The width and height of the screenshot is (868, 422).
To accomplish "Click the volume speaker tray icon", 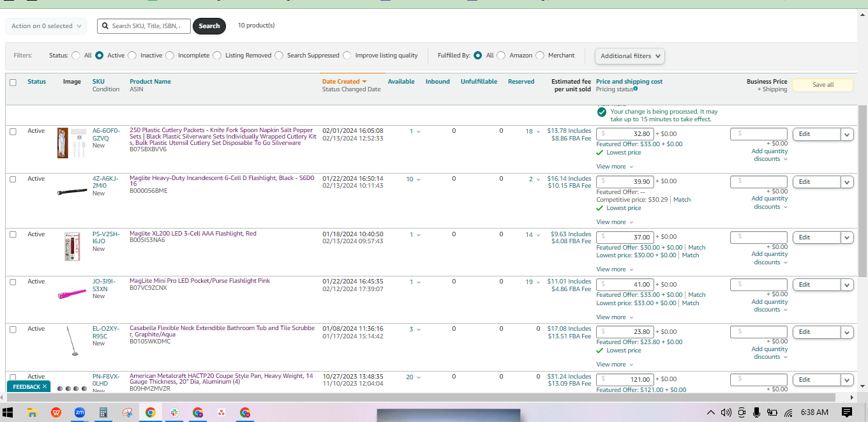I will (x=726, y=412).
